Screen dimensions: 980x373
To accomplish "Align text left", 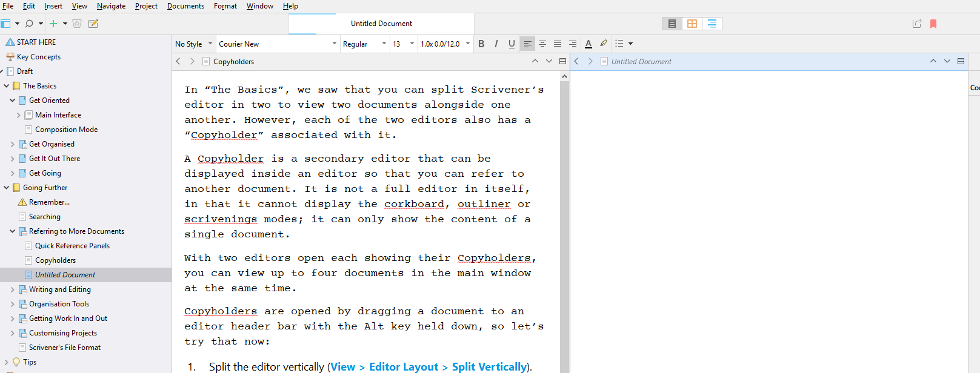I will [x=527, y=44].
